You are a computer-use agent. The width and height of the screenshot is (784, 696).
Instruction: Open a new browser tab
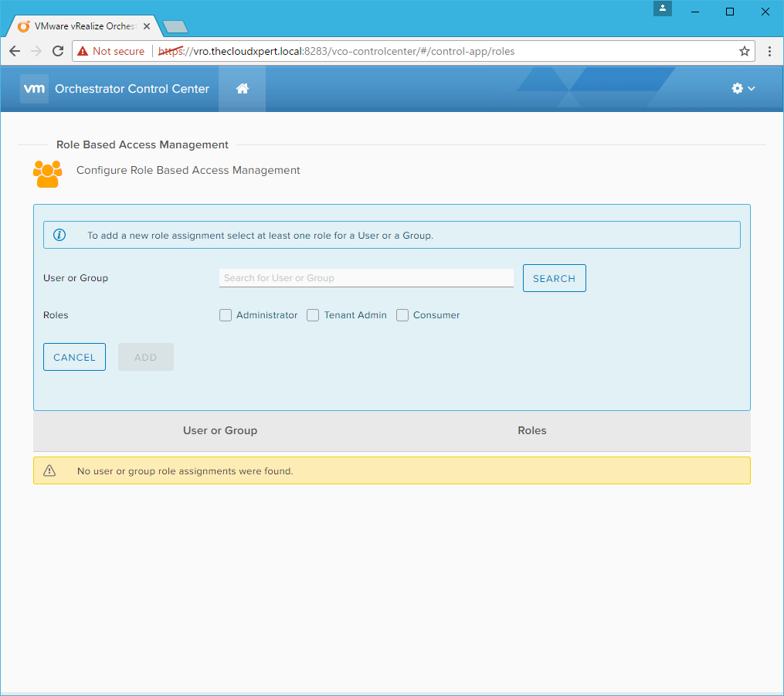tap(175, 27)
